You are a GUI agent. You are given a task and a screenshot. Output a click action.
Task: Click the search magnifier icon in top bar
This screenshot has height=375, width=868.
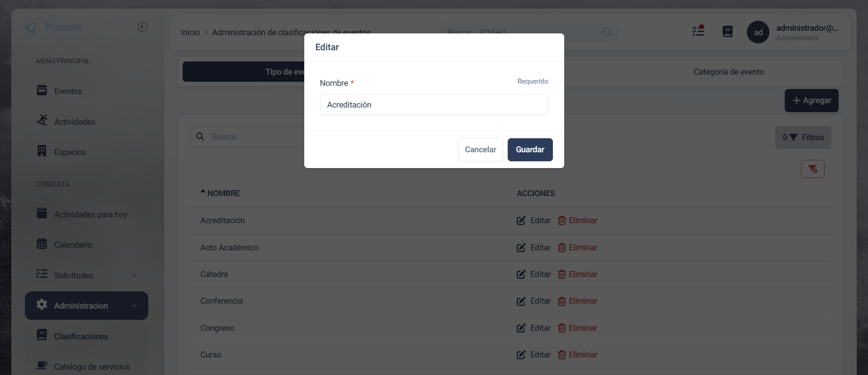point(607,32)
